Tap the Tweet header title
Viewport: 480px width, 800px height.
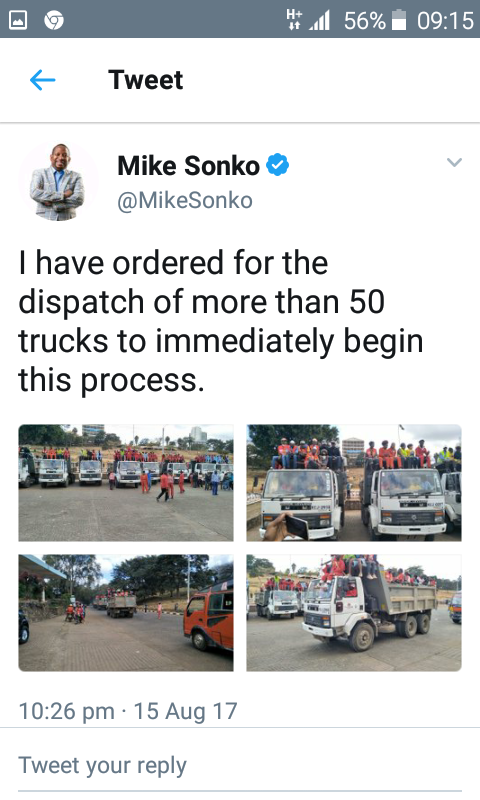coord(145,80)
